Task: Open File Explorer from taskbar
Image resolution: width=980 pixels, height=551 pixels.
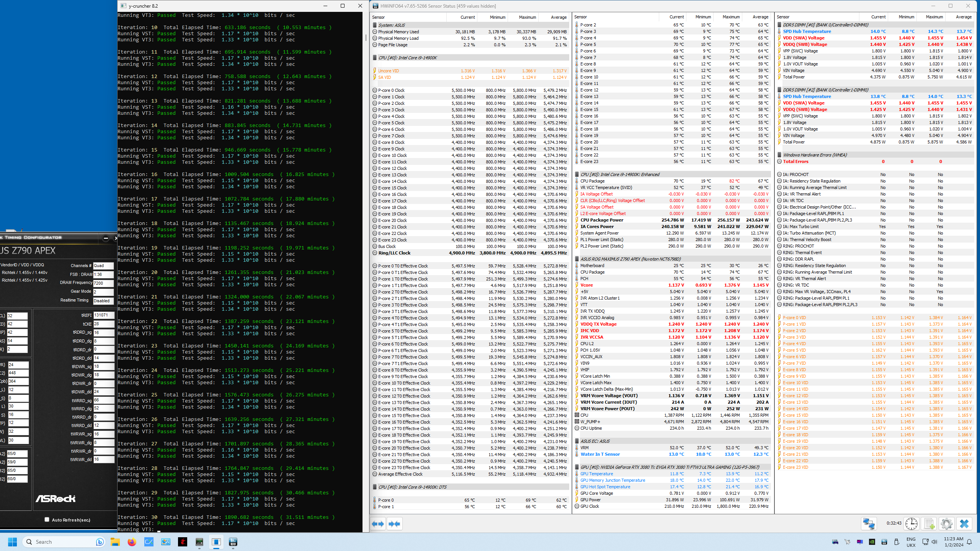Action: 115,542
